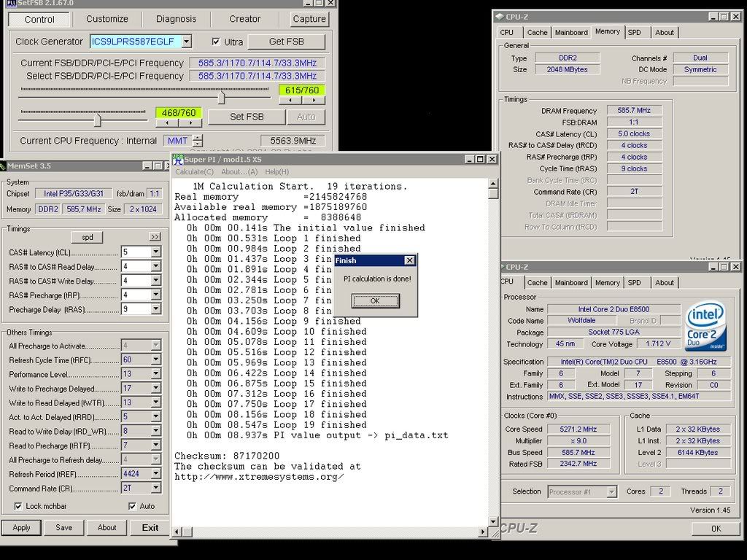Open Write to Read Delayed (tWTR) dropdown
This screenshot has height=560, width=747.
156,402
